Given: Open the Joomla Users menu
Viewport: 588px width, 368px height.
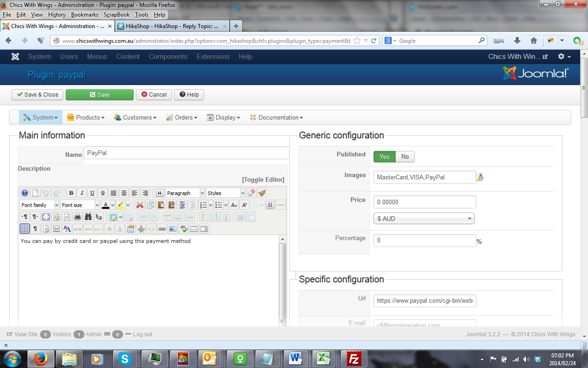Looking at the screenshot, I should pyautogui.click(x=69, y=57).
